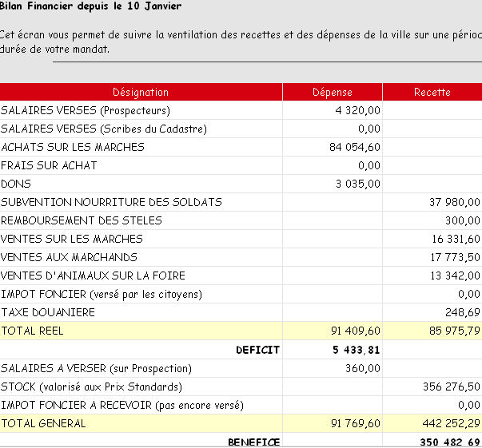Click the Désignation column header

(141, 92)
